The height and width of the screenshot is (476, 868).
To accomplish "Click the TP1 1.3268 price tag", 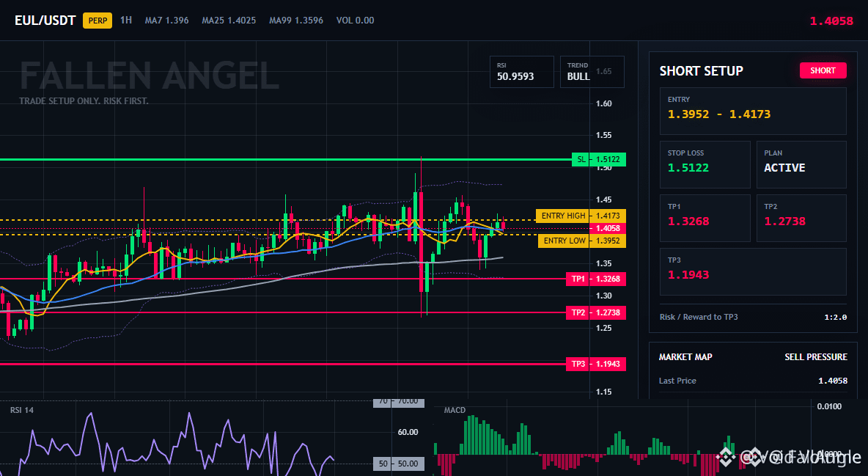I will tap(595, 279).
